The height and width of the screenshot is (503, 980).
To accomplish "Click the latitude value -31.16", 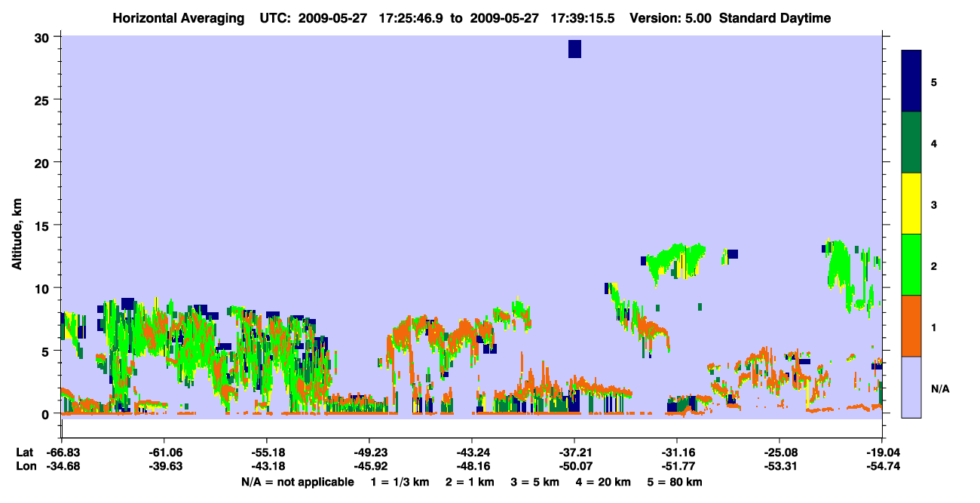I will click(677, 452).
